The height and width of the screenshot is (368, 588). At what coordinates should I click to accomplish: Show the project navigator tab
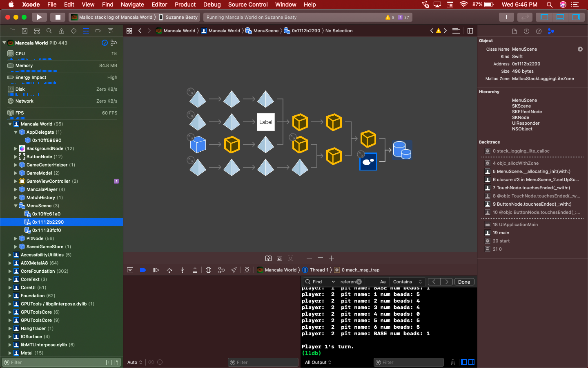(x=12, y=31)
